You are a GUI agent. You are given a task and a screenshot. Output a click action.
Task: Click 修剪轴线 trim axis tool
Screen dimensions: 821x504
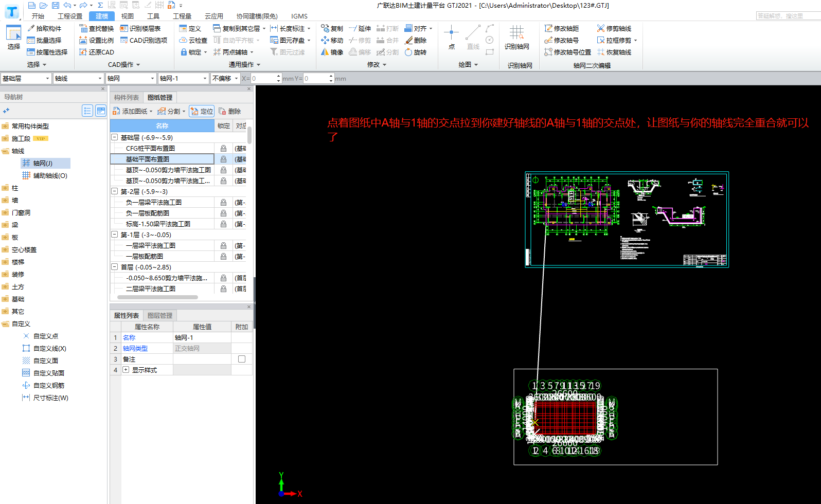point(614,28)
